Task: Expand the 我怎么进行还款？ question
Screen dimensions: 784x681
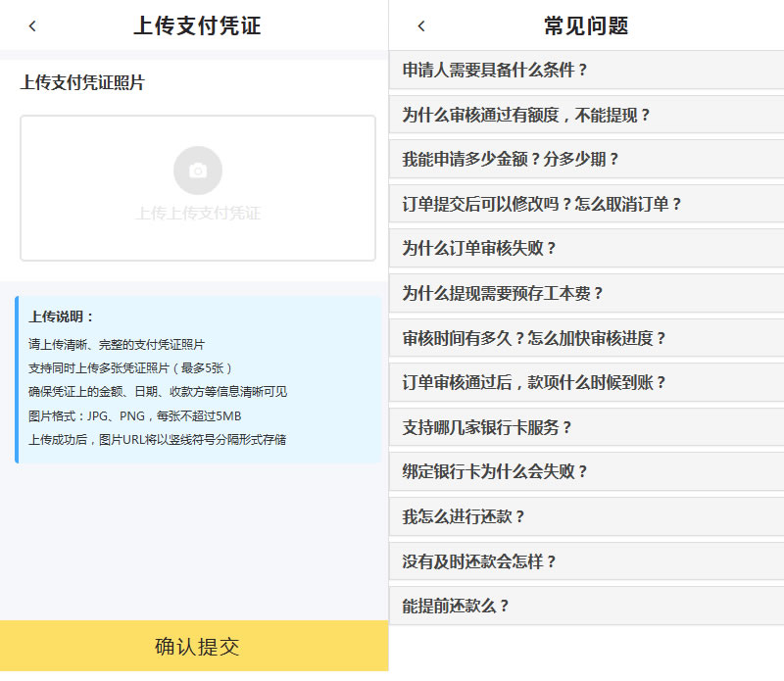Action: 586,516
